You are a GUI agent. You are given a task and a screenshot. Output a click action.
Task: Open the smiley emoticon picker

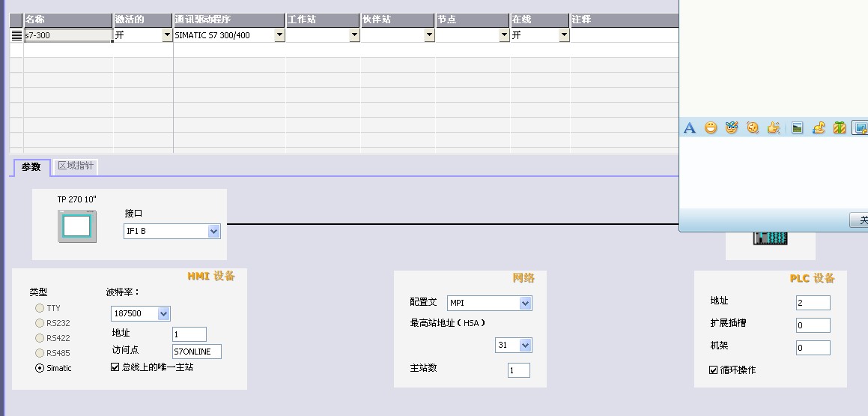pyautogui.click(x=711, y=128)
